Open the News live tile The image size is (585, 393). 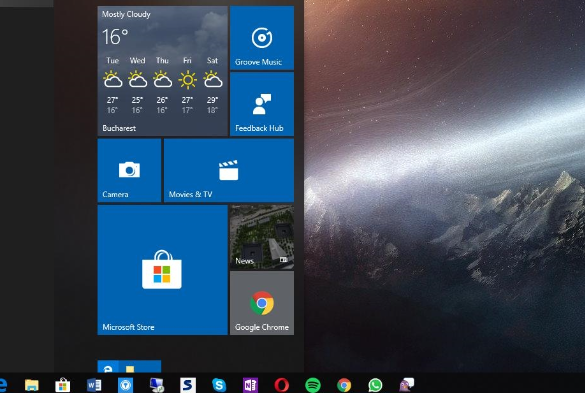coord(262,237)
